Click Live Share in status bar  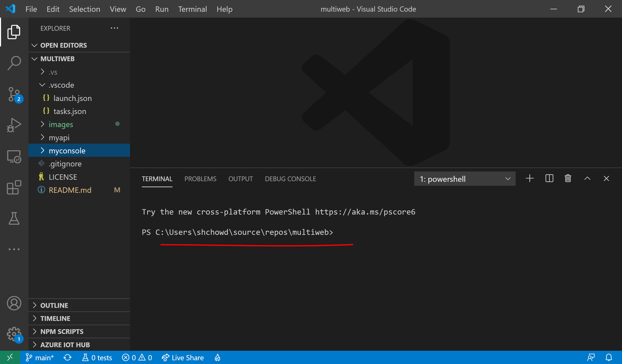point(183,358)
